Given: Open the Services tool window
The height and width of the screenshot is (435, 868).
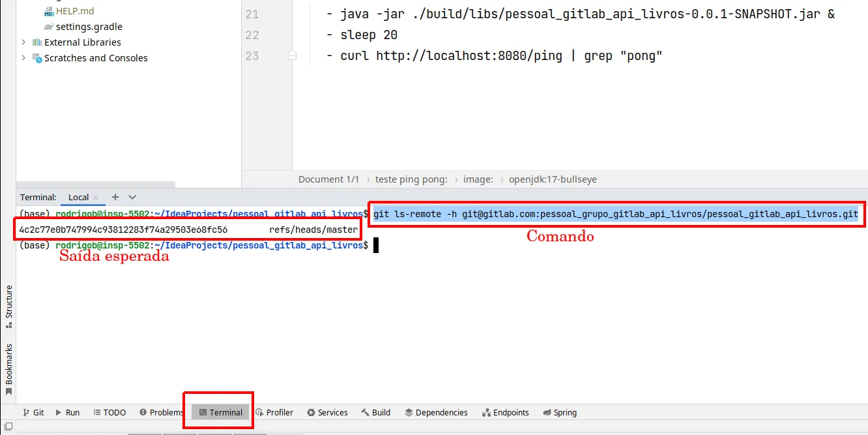Looking at the screenshot, I should (327, 412).
